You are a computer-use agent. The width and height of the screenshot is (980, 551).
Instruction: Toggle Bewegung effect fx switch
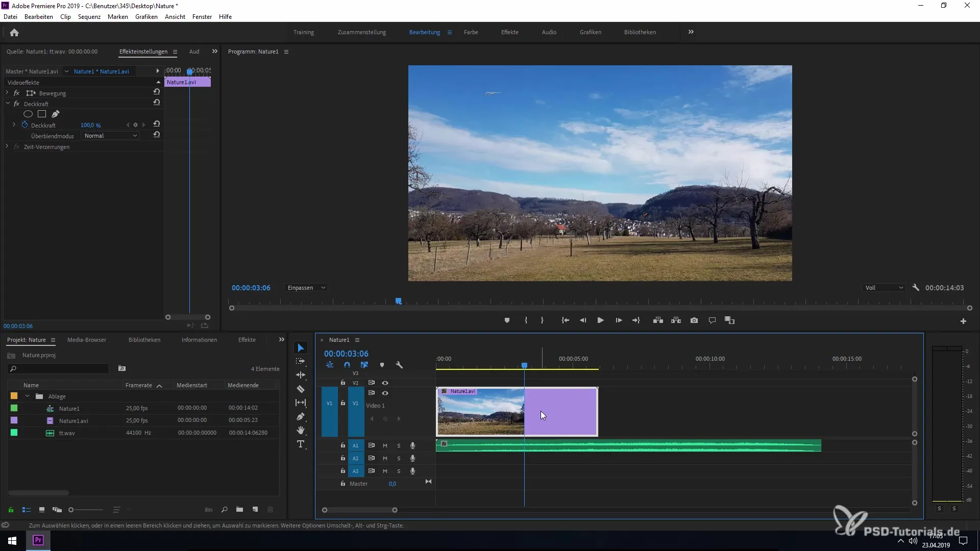[x=16, y=93]
